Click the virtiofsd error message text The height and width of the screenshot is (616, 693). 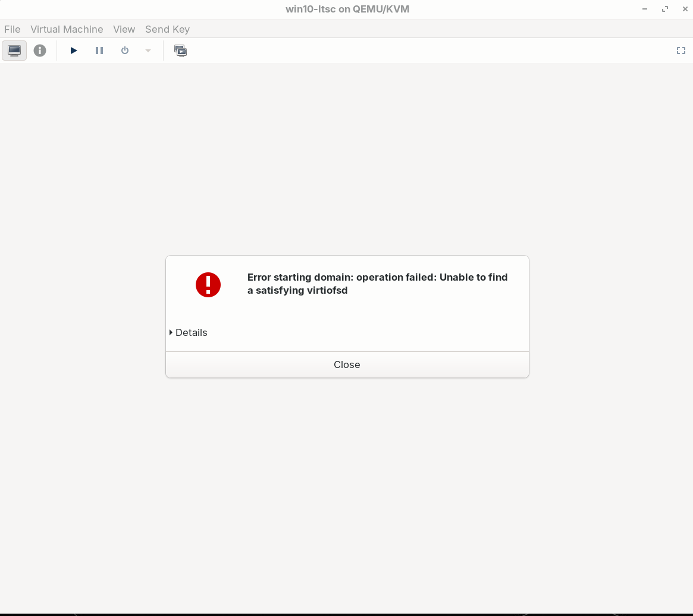(x=377, y=284)
